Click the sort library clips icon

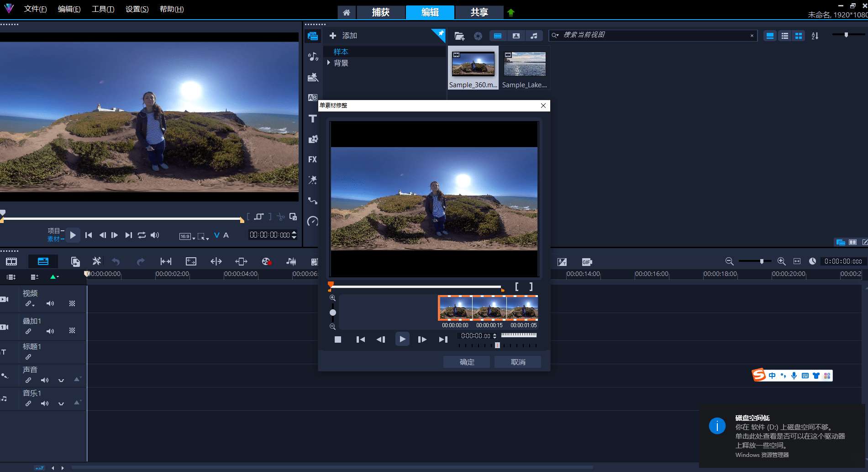coord(815,36)
